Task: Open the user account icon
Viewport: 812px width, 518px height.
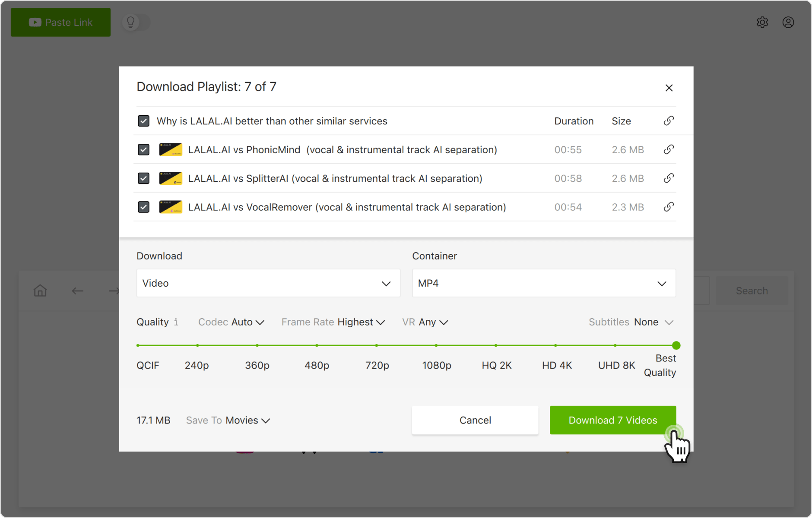Action: [788, 22]
